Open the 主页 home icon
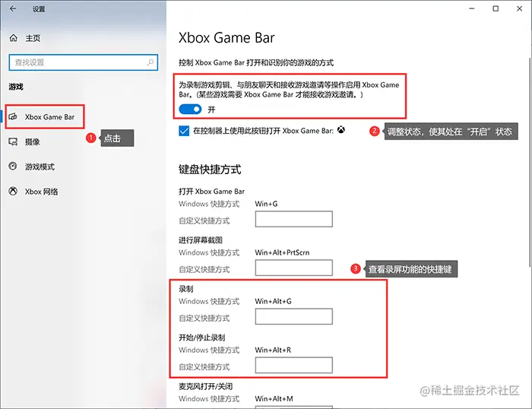 click(13, 38)
